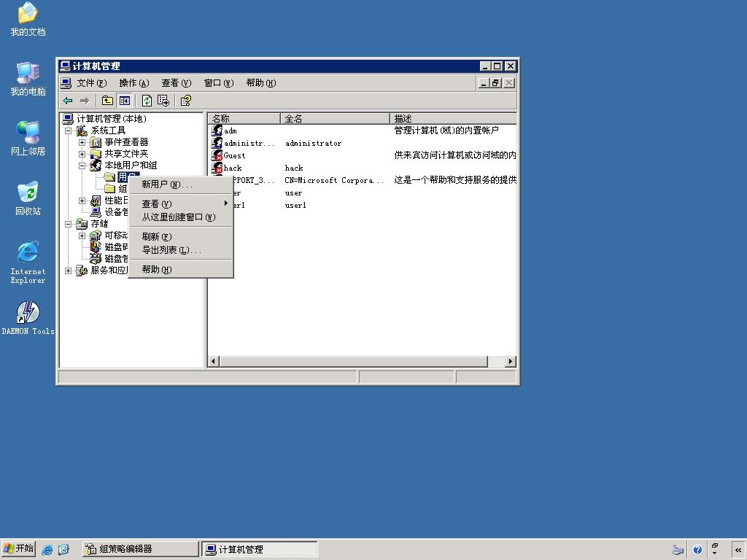This screenshot has height=560, width=747.
Task: Click '管理计算机(域)的内置帐户' description
Action: (x=446, y=130)
